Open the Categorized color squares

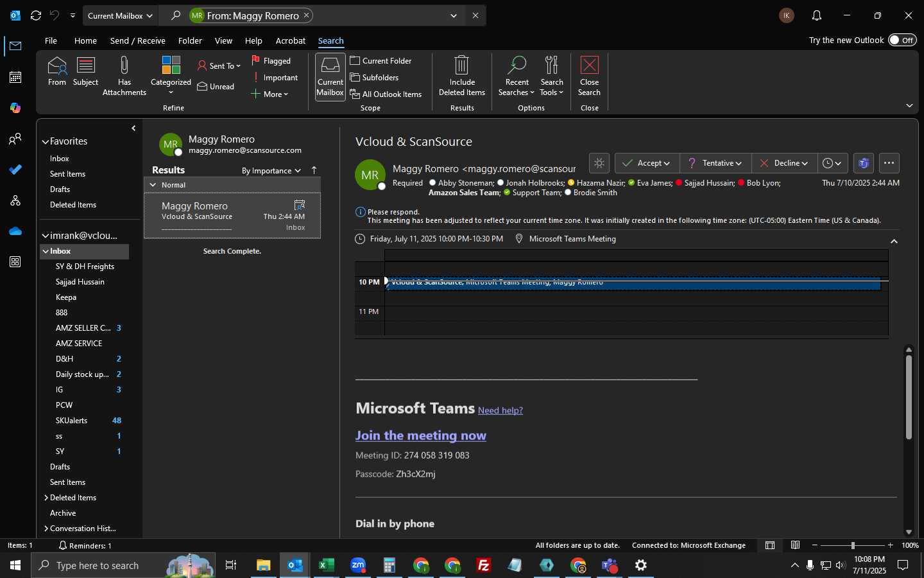click(x=171, y=66)
